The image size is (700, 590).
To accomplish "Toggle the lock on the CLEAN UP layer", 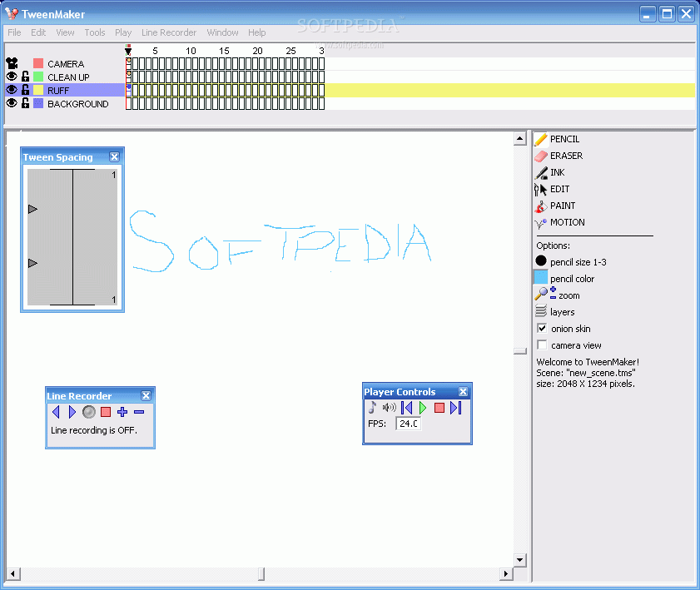I will [26, 77].
